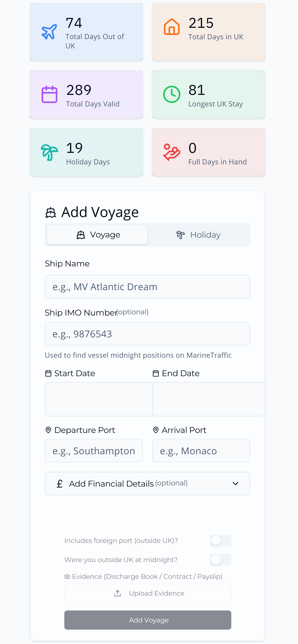Viewport: 298px width, 644px height.
Task: Open the Start Date picker field
Action: click(99, 399)
